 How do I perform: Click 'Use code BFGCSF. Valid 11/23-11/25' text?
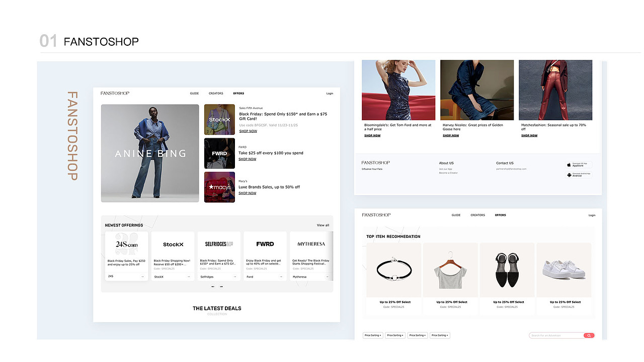(x=268, y=125)
